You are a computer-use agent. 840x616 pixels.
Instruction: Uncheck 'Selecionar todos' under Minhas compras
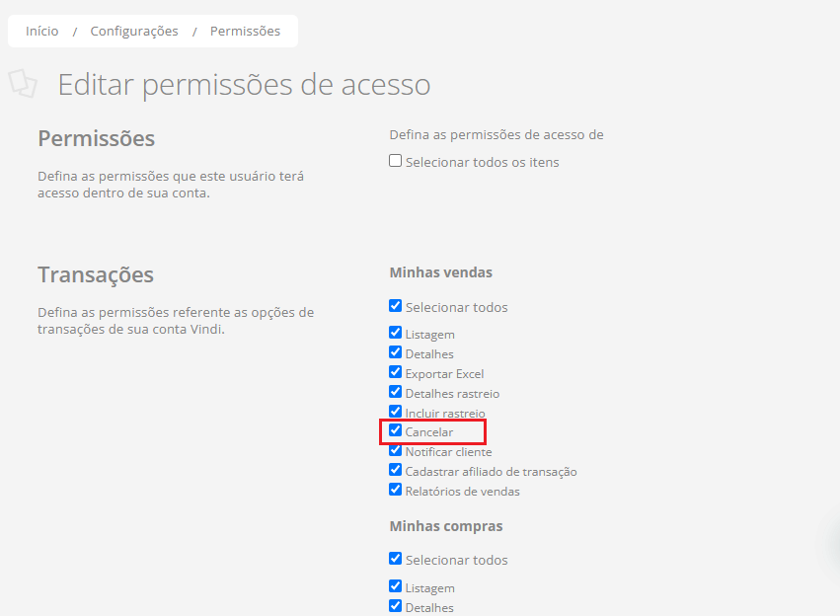pyautogui.click(x=396, y=559)
